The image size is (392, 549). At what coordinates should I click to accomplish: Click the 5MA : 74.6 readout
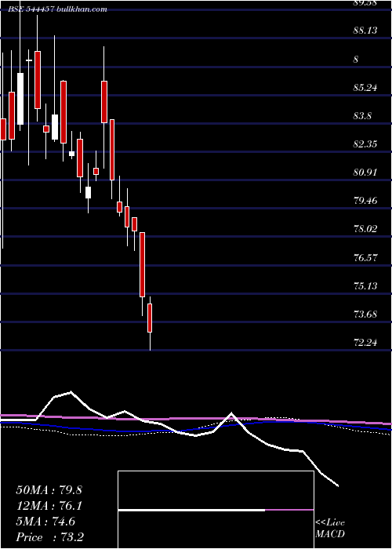coord(45,522)
